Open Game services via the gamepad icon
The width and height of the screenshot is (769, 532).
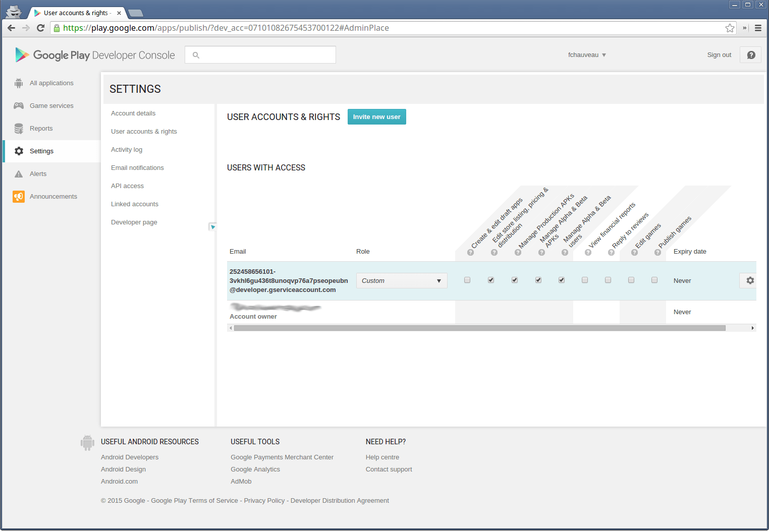point(19,106)
